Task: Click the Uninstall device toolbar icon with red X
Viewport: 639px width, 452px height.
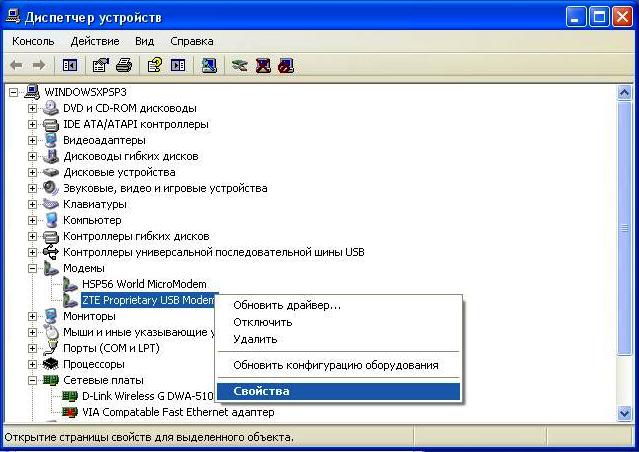Action: tap(263, 65)
